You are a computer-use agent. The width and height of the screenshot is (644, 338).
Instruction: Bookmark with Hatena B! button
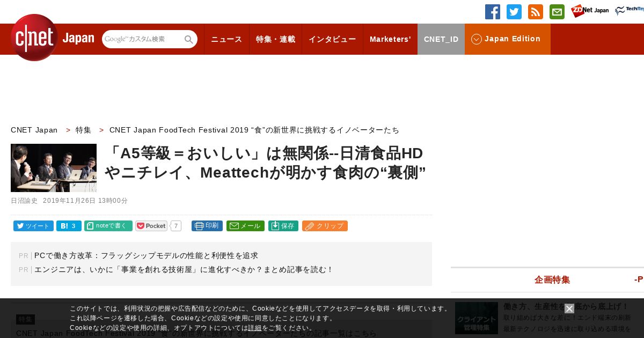[69, 226]
